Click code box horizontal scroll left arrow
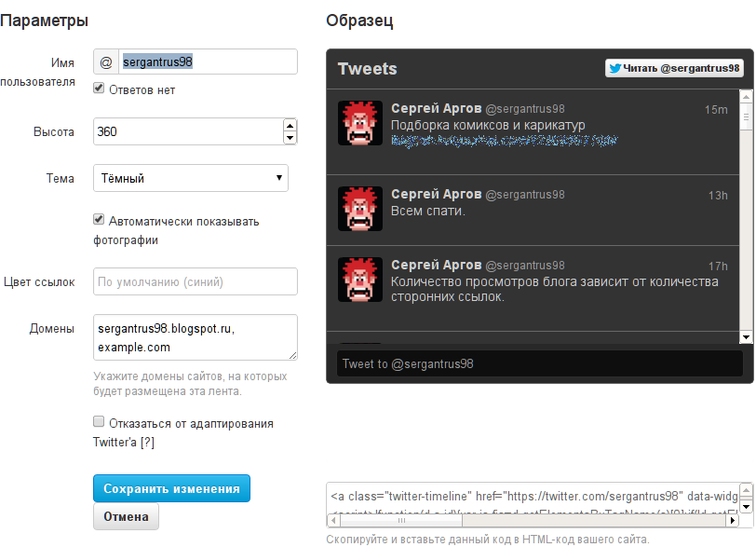The image size is (756, 547). (x=333, y=521)
